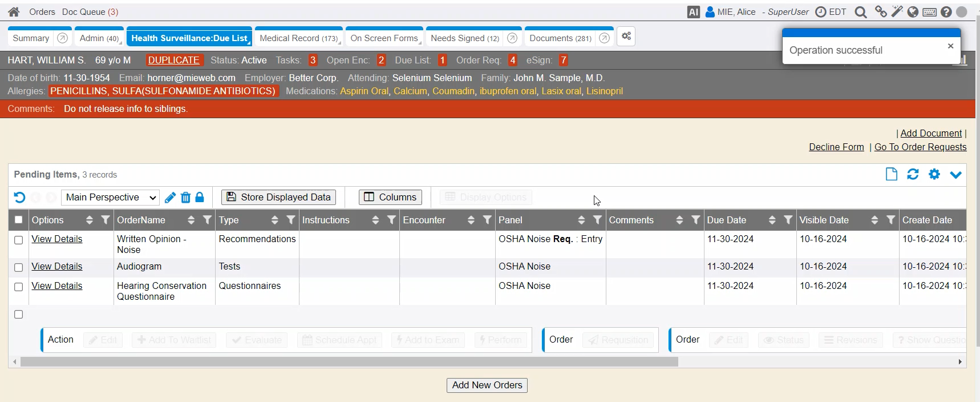
Task: Open the Go To Order Requests link
Action: click(x=920, y=147)
